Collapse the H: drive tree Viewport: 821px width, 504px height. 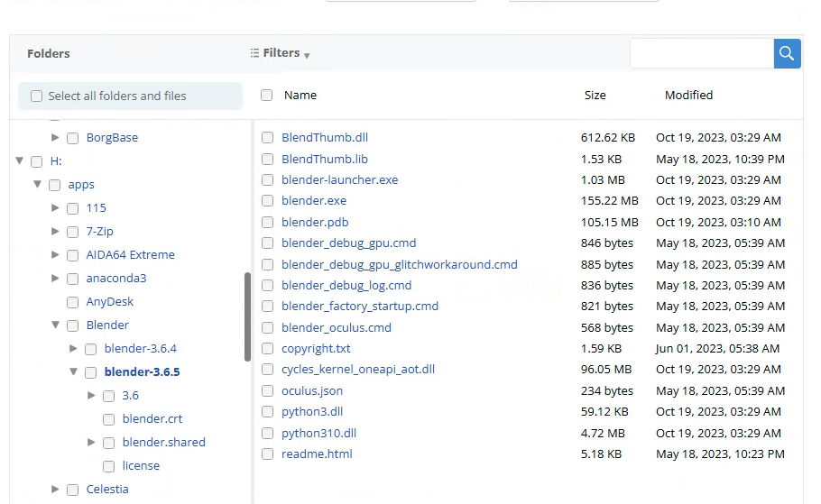tap(19, 161)
